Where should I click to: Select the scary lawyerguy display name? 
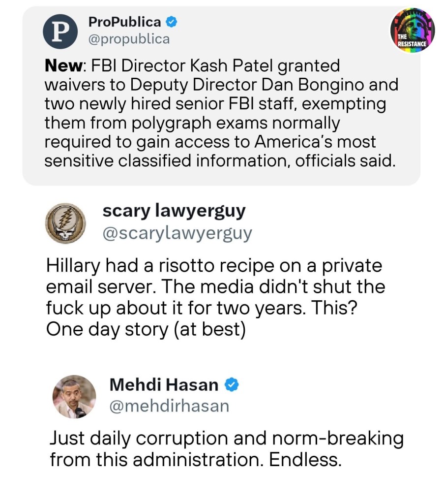(x=174, y=211)
